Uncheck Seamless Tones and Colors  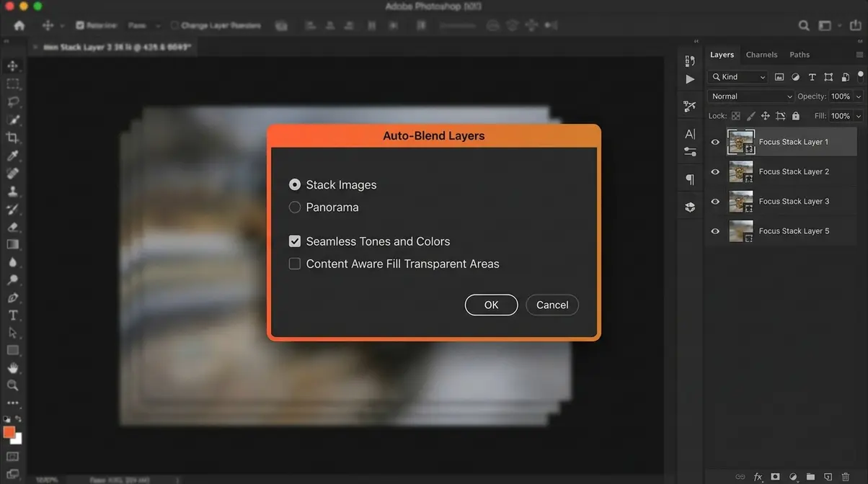click(x=295, y=241)
